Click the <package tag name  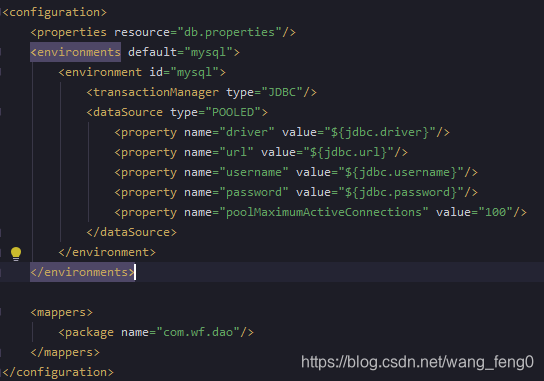pos(86,332)
